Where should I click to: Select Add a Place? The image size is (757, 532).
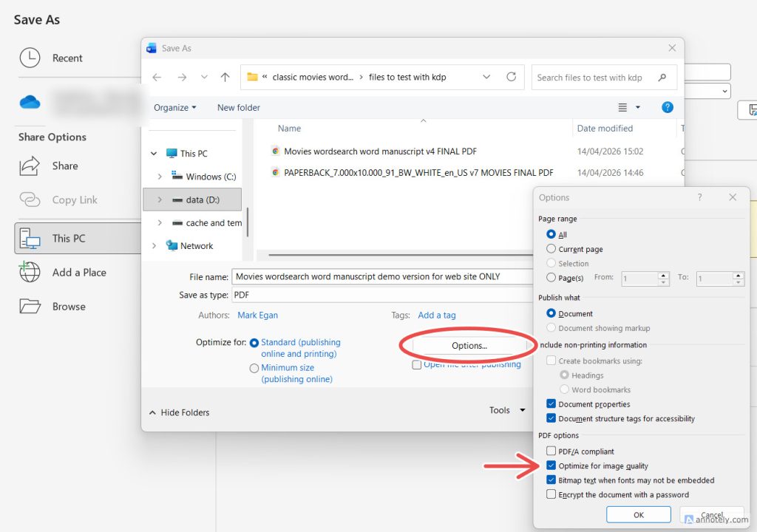click(62, 272)
